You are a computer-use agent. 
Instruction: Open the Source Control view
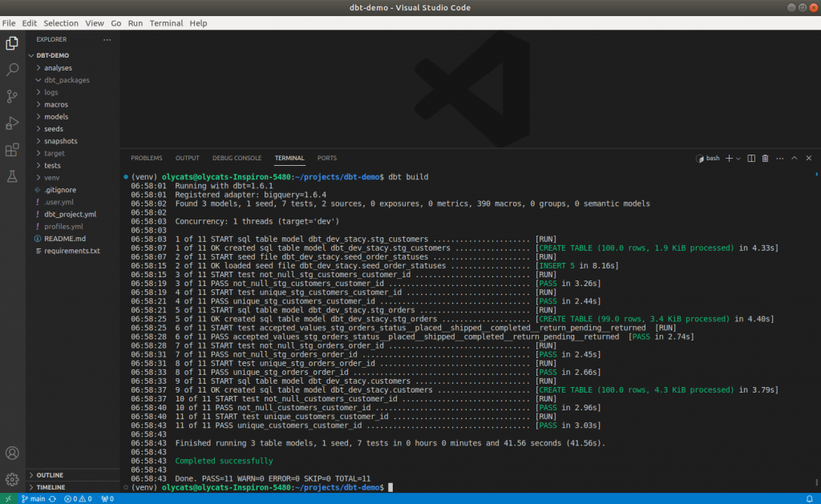(x=12, y=96)
